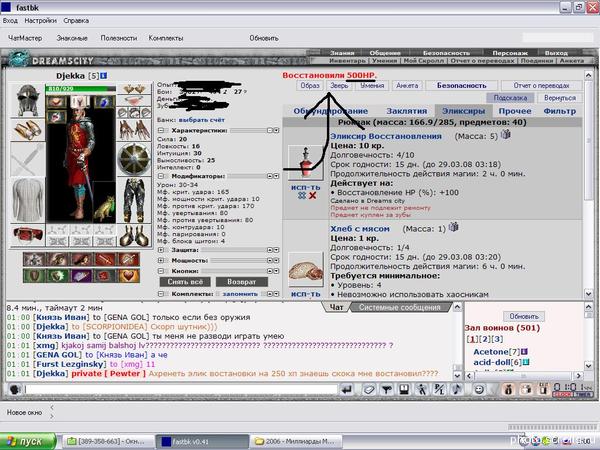Click the Образ button

point(310,86)
